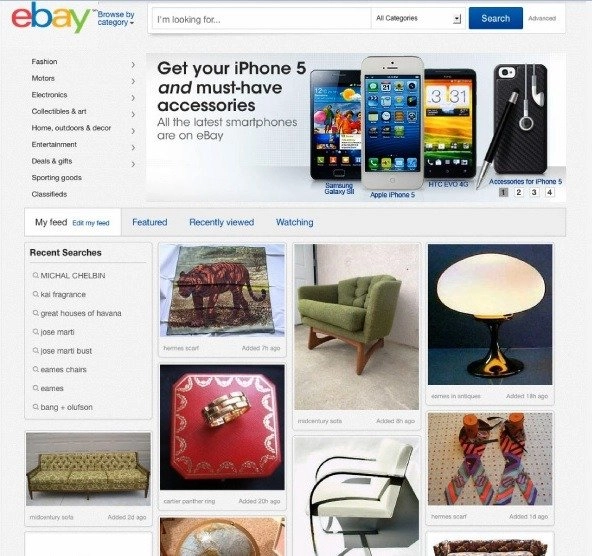This screenshot has height=556, width=592.
Task: Click magnifier icon beside eames chairs
Action: [36, 369]
